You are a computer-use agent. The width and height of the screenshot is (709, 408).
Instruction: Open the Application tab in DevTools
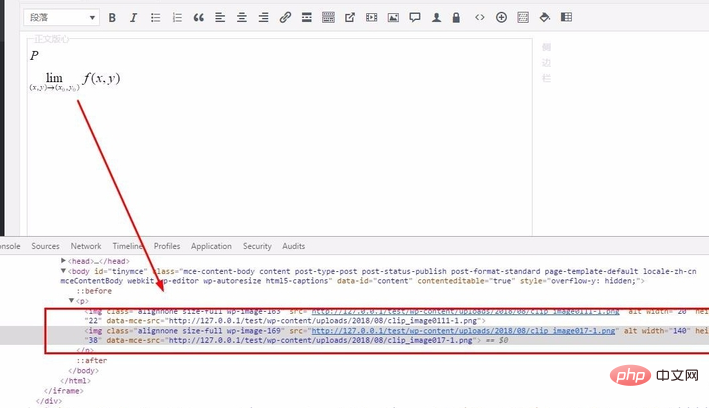point(211,246)
